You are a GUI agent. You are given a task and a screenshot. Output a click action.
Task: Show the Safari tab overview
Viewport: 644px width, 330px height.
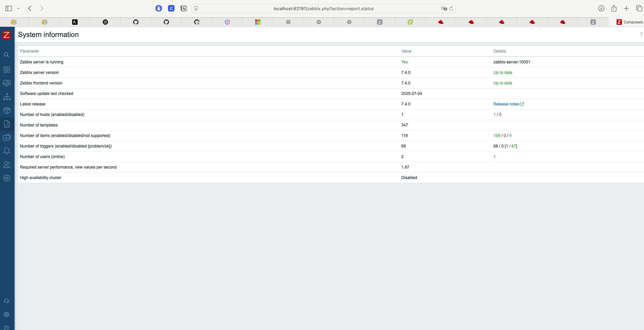(639, 8)
